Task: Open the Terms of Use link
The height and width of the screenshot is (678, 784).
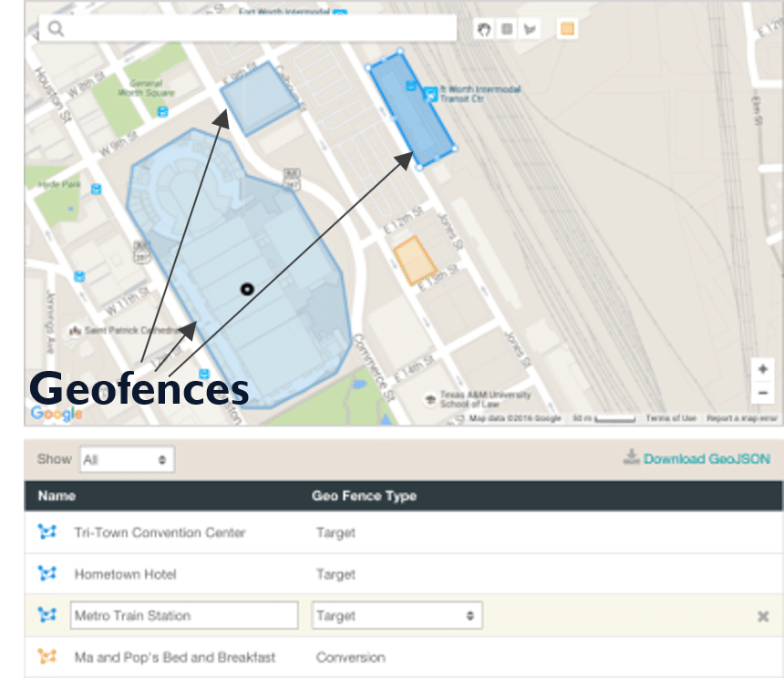Action: 671,418
